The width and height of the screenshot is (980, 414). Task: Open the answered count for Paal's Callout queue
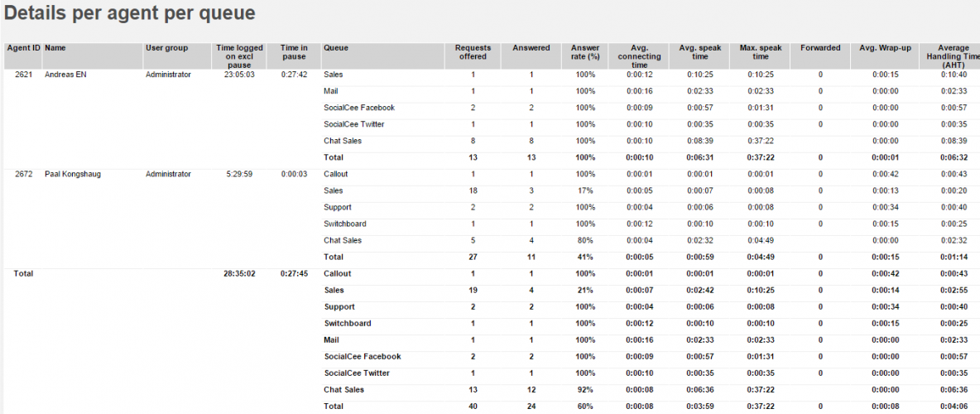tap(531, 174)
